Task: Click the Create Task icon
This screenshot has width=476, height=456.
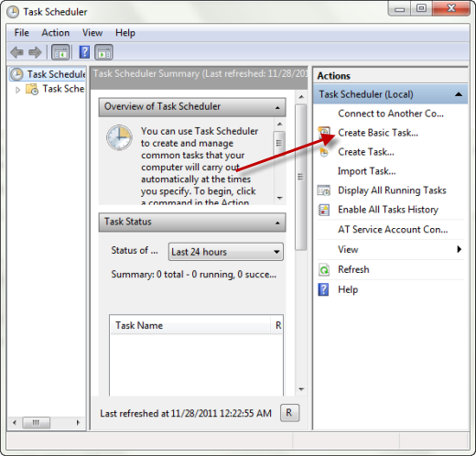Action: (x=324, y=152)
